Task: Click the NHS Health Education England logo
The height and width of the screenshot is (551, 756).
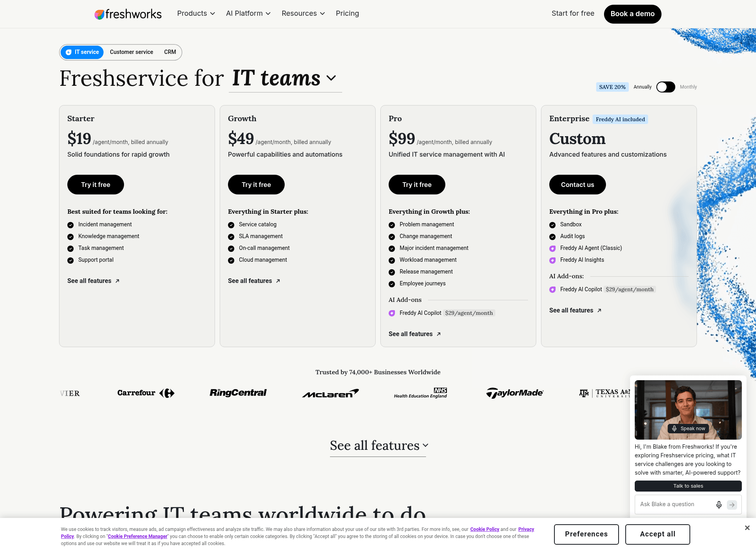Action: click(x=421, y=393)
